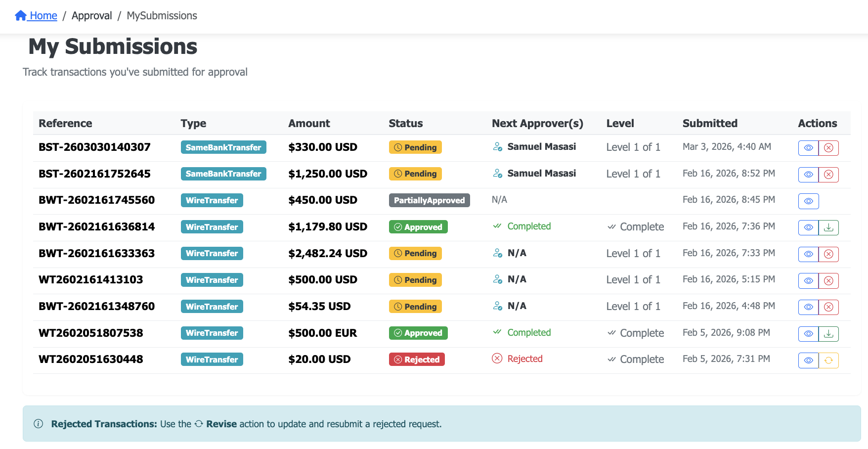Open the eye icon for BWT-2602161745560
This screenshot has height=449, width=868.
tap(808, 201)
